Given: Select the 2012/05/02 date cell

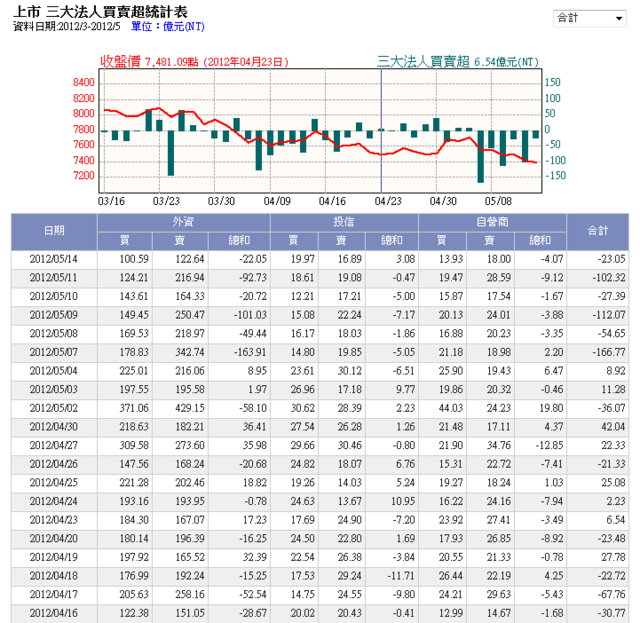Looking at the screenshot, I should [53, 408].
